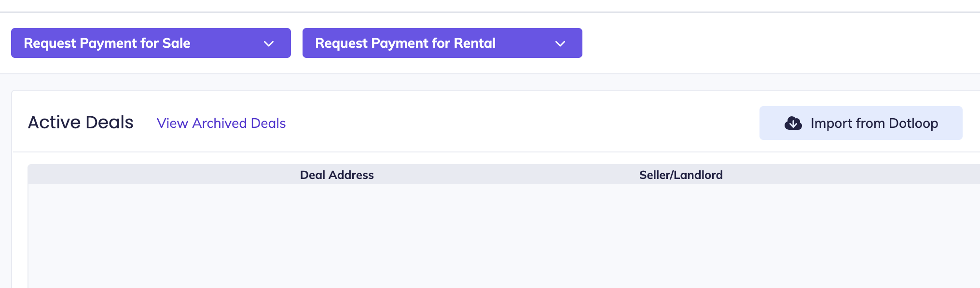Image resolution: width=980 pixels, height=288 pixels.
Task: Show archived deals list
Action: point(221,123)
